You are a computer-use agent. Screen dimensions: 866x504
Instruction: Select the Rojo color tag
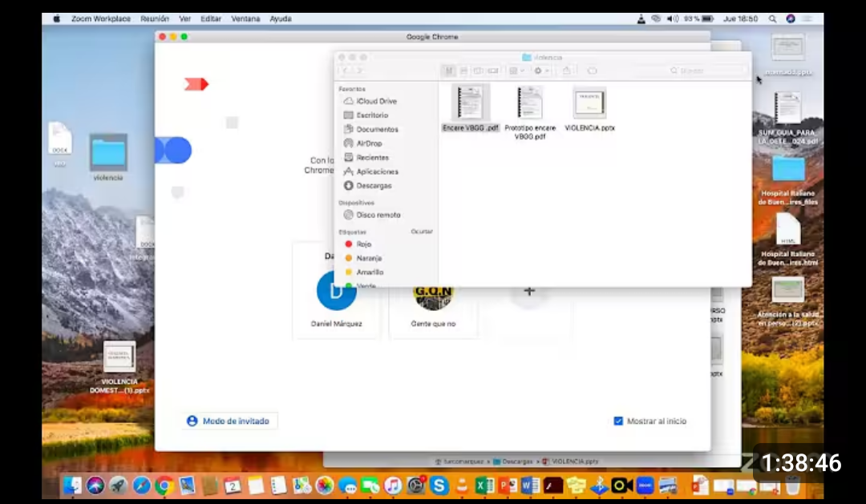point(363,244)
